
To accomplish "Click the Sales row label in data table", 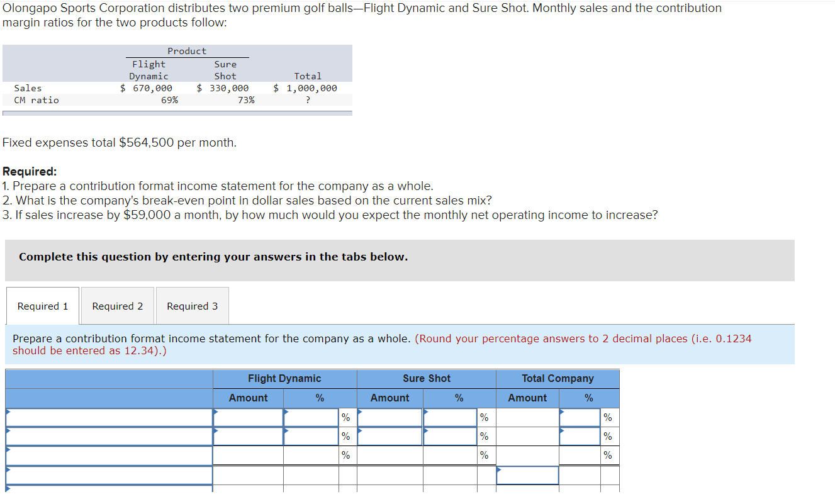I will (28, 88).
